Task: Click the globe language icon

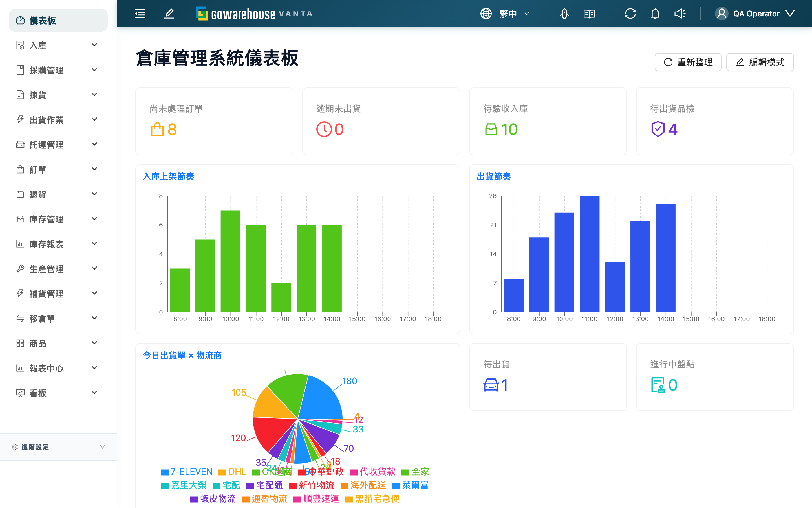Action: [x=486, y=14]
